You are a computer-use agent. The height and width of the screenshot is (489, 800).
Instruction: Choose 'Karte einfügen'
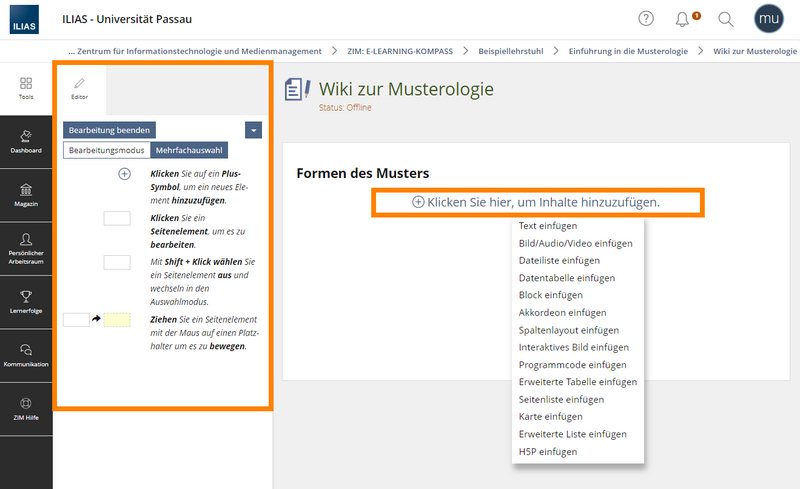point(551,417)
